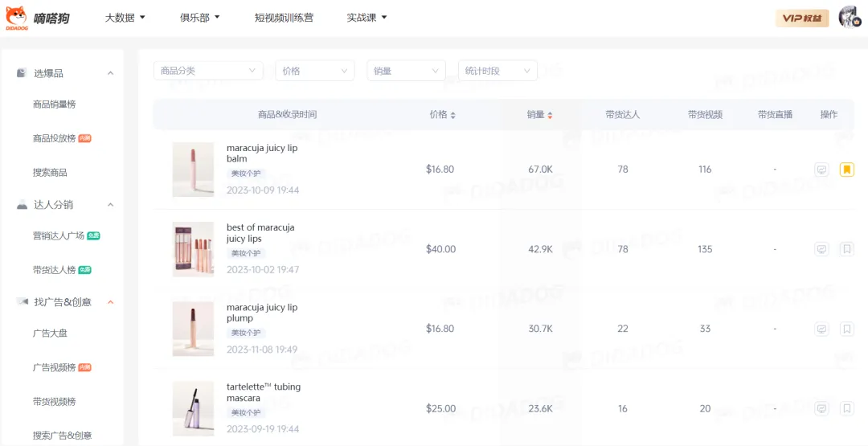The height and width of the screenshot is (446, 868).
Task: Click the $40.00 price cell
Action: coord(440,249)
